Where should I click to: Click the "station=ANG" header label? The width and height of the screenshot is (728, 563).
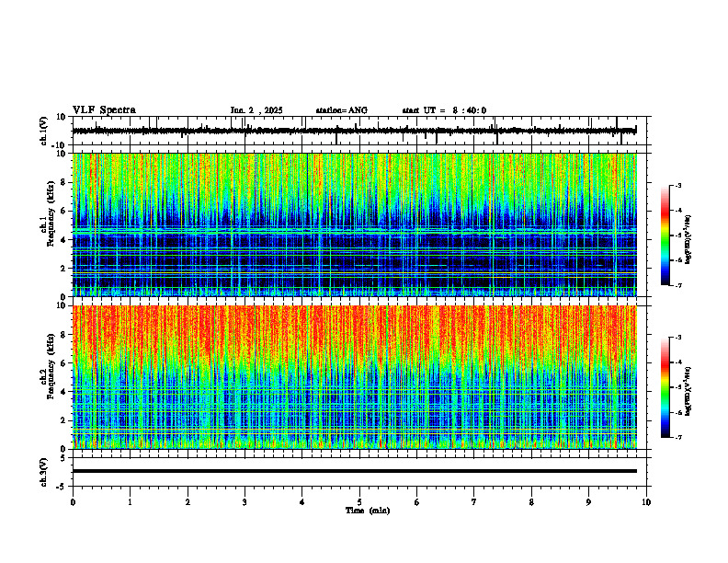pyautogui.click(x=342, y=110)
